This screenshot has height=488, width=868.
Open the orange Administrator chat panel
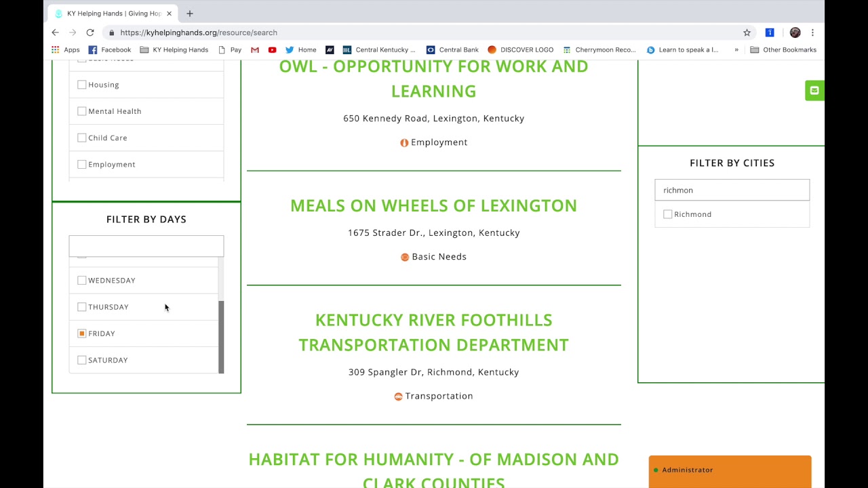[730, 471]
